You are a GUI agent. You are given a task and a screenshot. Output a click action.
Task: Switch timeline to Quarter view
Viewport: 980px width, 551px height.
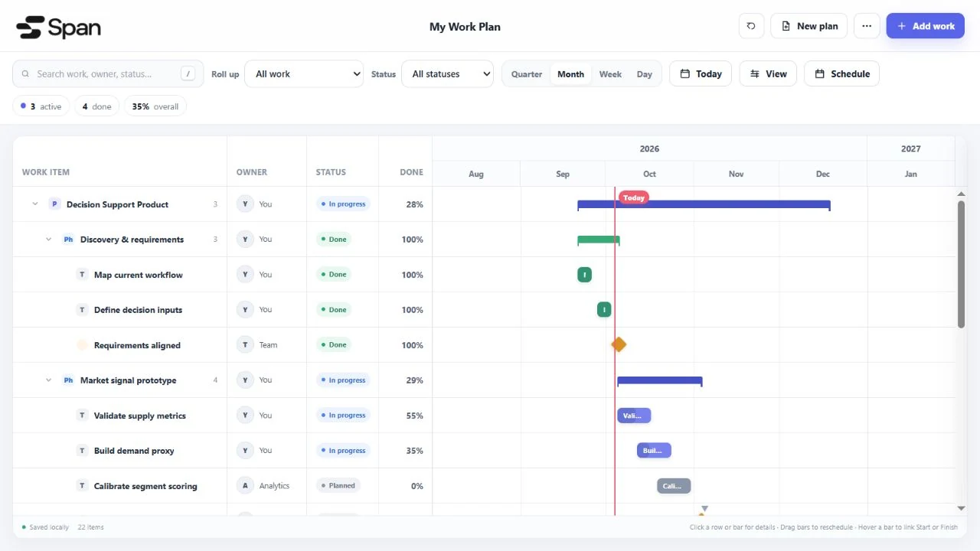coord(527,74)
